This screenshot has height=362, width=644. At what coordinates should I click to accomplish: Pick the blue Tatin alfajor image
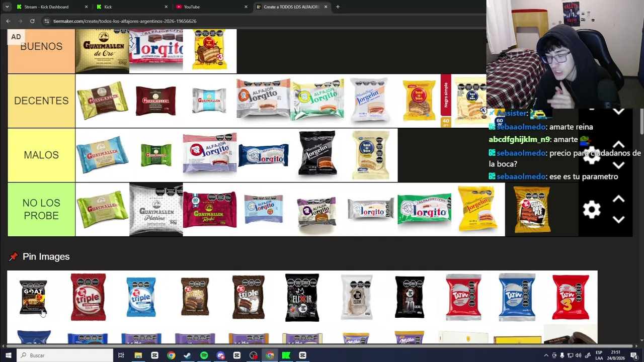(517, 297)
